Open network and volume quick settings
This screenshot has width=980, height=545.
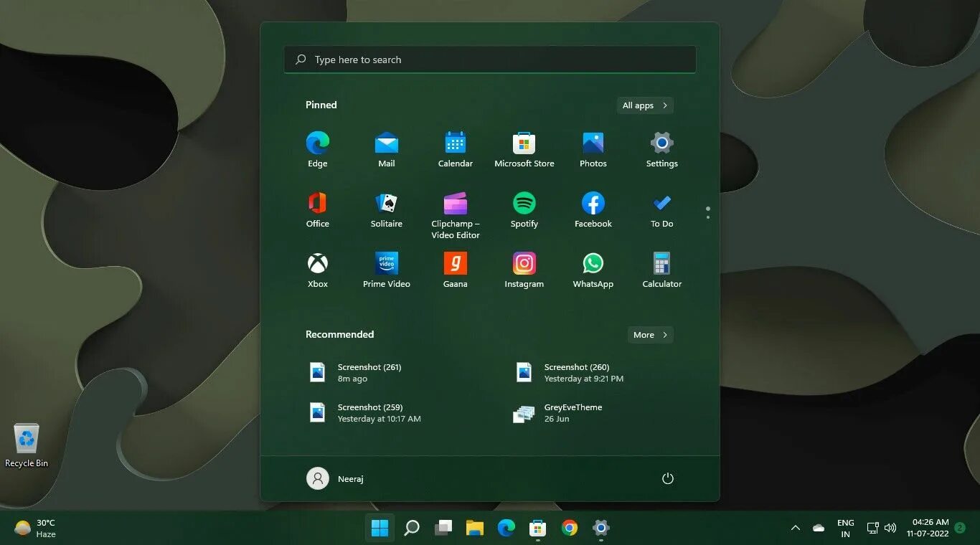882,529
